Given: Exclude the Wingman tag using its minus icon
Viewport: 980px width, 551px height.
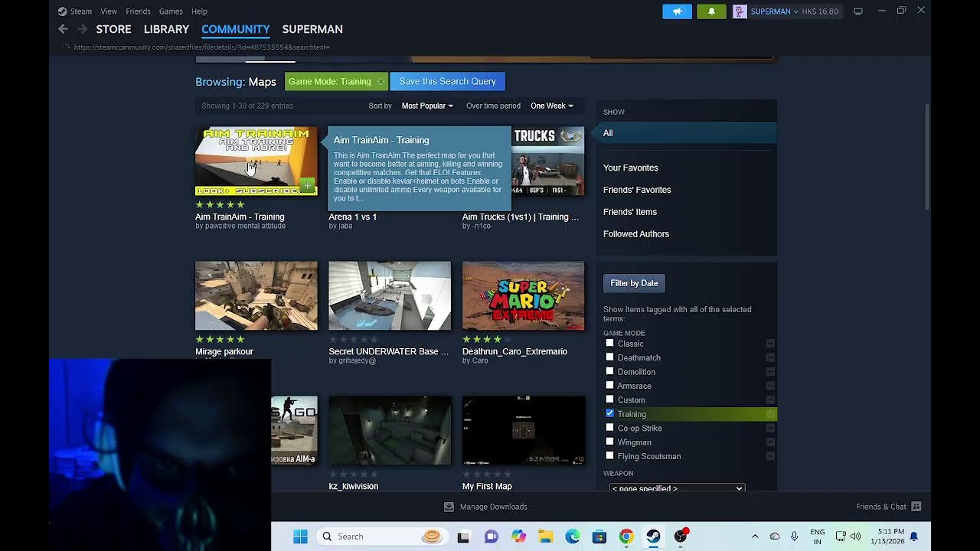Looking at the screenshot, I should (x=770, y=442).
